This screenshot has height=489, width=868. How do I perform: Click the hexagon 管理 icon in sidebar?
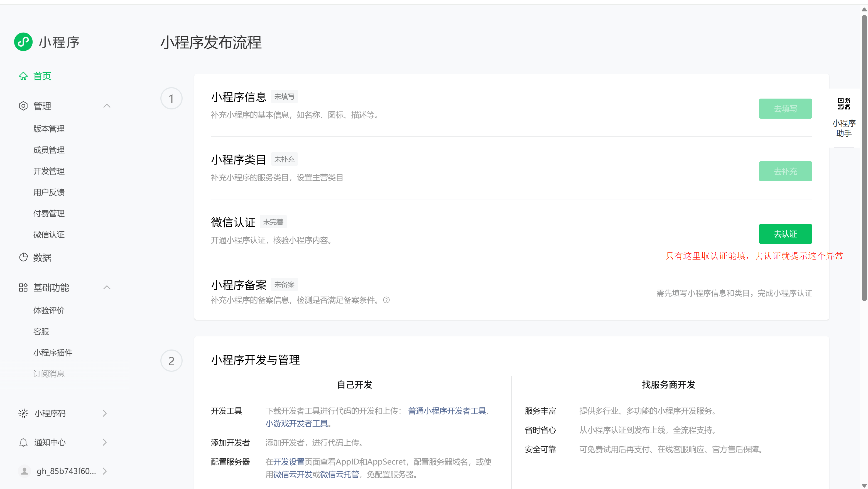coord(23,106)
